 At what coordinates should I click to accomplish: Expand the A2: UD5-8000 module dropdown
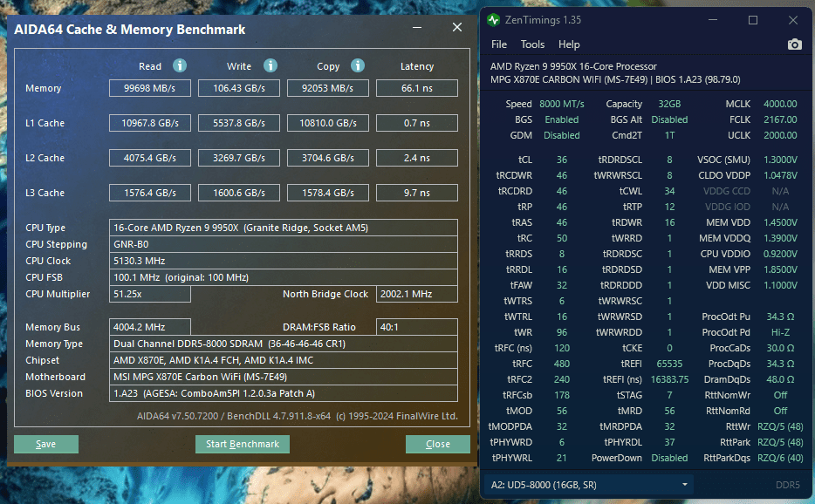(590, 485)
